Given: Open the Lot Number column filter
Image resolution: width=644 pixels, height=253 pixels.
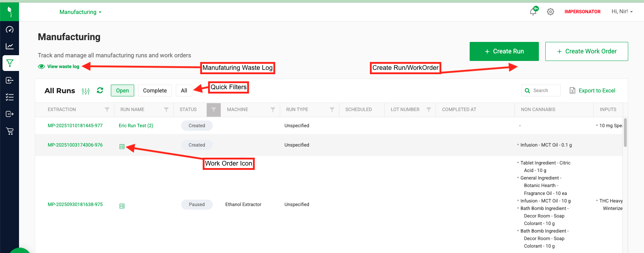Looking at the screenshot, I should coord(429,110).
